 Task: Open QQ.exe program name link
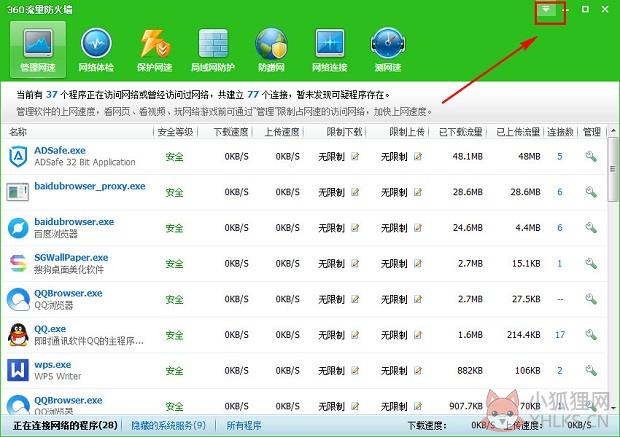coord(50,329)
